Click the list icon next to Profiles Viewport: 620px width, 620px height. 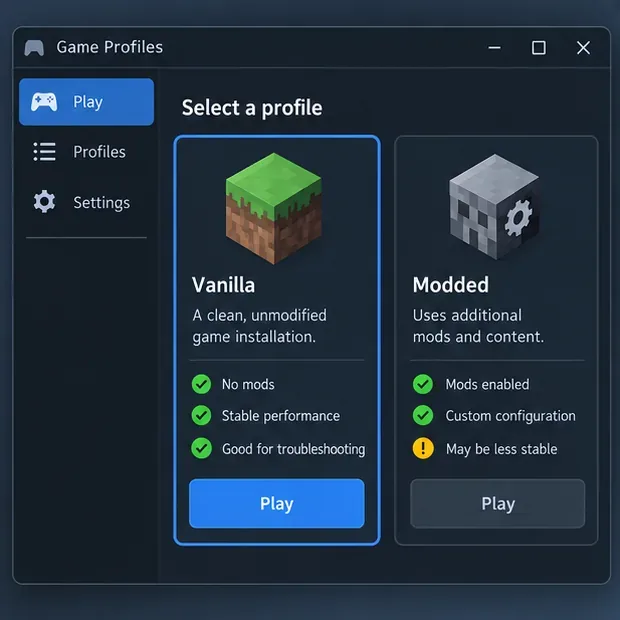coord(44,152)
